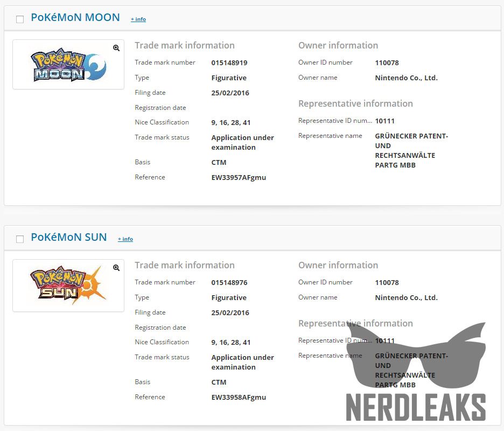This screenshot has height=431, width=504.
Task: Select reference code EW33957AFgmu
Action: 239,177
